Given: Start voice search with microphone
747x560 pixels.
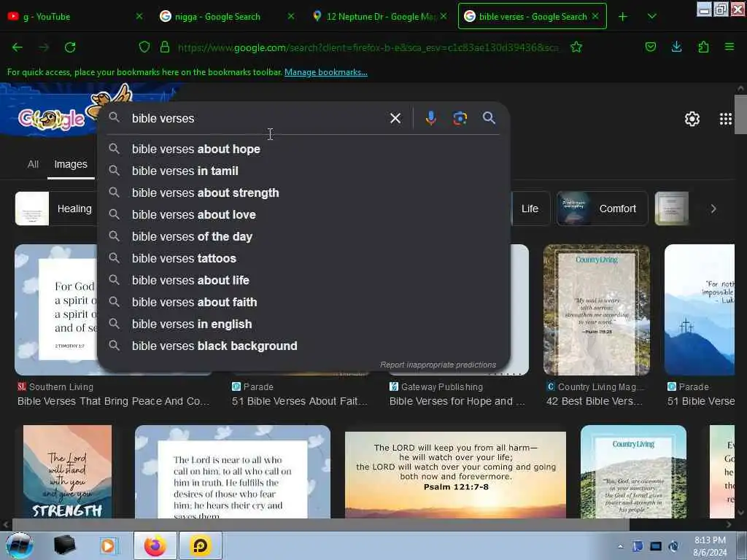Looking at the screenshot, I should click(430, 118).
